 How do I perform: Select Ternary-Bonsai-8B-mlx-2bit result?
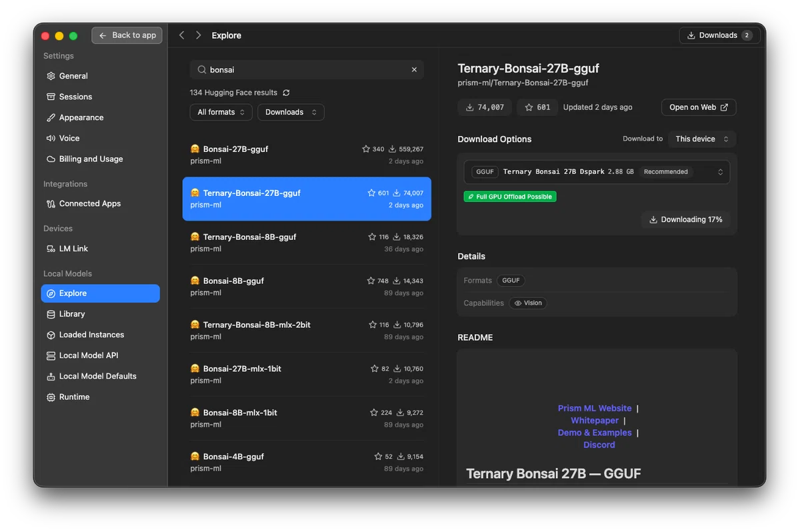coord(307,331)
